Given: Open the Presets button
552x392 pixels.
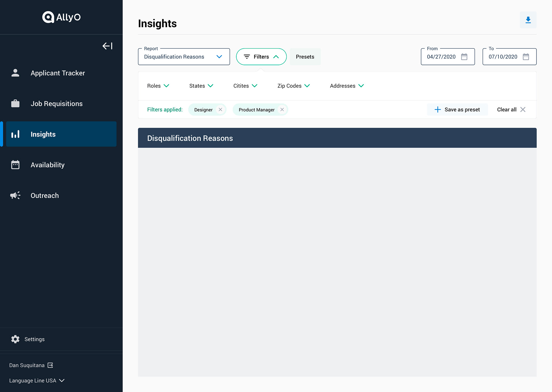Looking at the screenshot, I should 305,57.
